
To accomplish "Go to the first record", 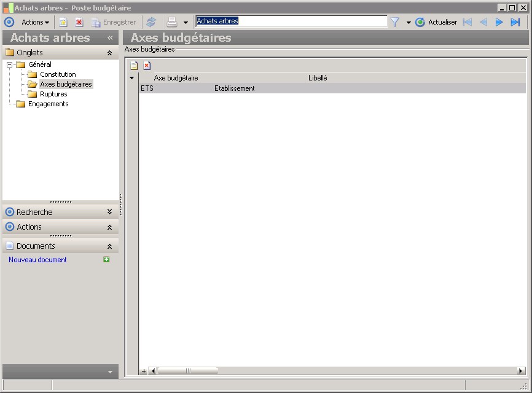I will pos(467,22).
